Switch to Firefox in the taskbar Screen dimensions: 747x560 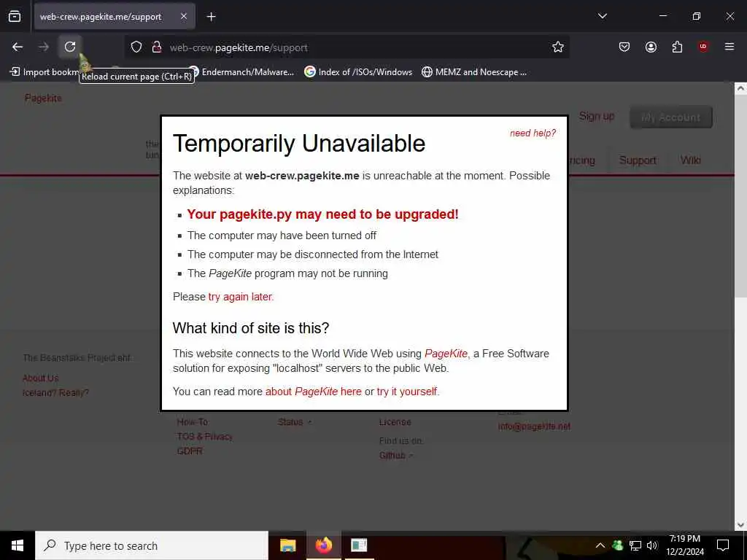point(323,545)
